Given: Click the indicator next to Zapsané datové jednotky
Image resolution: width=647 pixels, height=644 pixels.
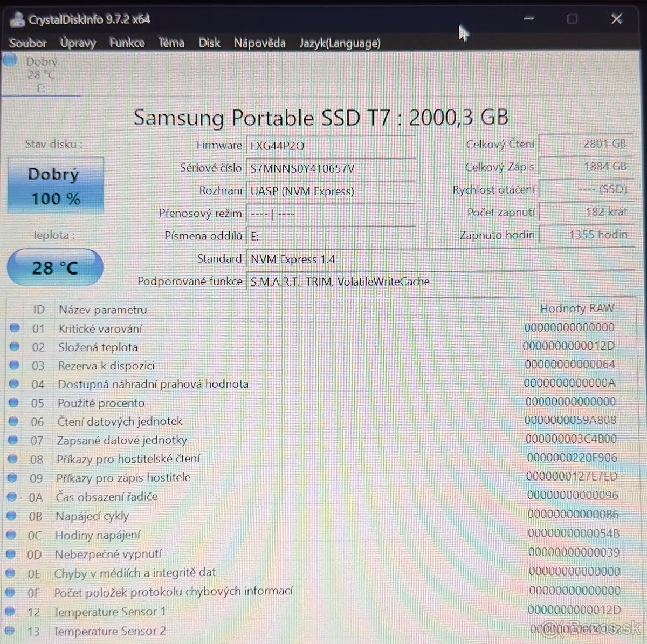Looking at the screenshot, I should click(12, 440).
